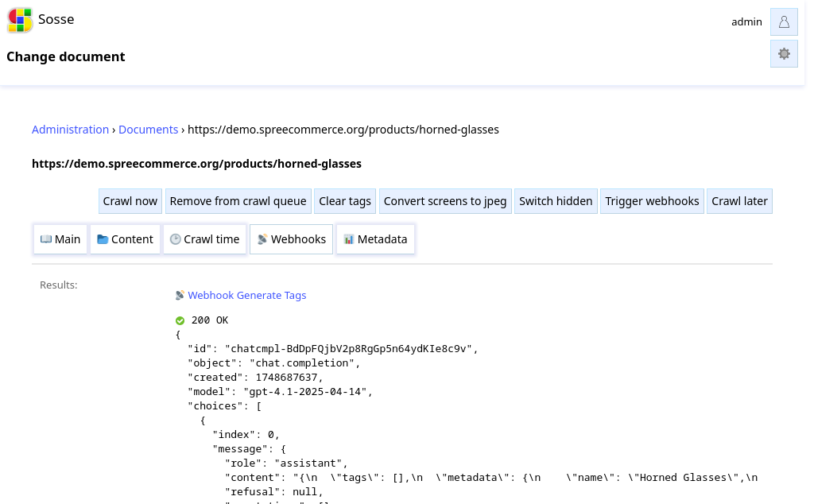
Task: Click Switch hidden button
Action: pyautogui.click(x=556, y=201)
